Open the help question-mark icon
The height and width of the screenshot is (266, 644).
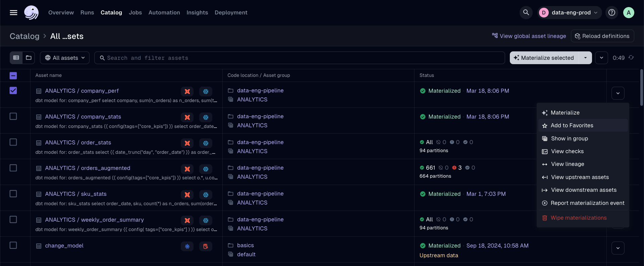tap(612, 12)
